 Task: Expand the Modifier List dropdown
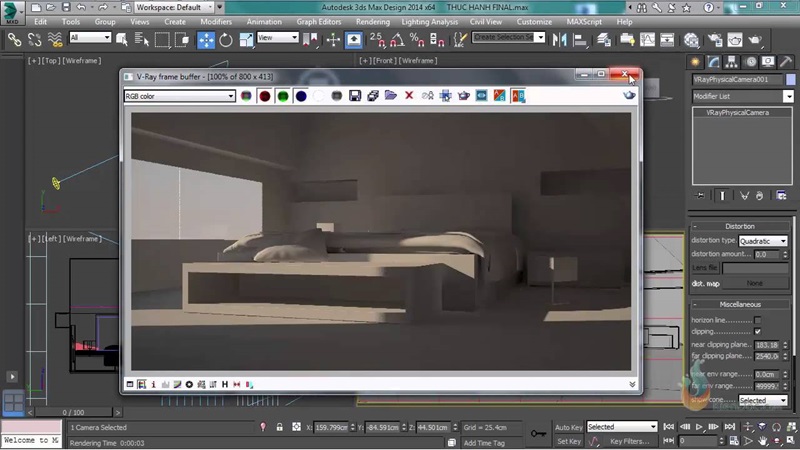(x=788, y=97)
